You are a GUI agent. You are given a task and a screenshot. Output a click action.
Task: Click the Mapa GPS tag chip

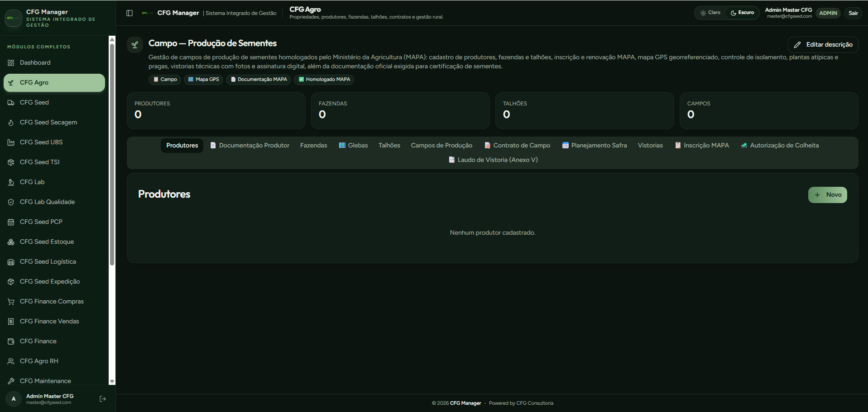[x=203, y=80]
